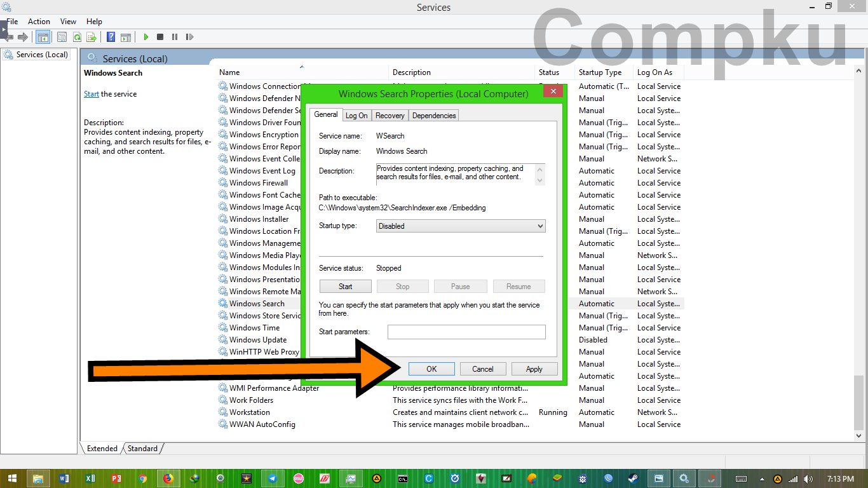The height and width of the screenshot is (488, 868).
Task: Open Command Prompt from the taskbar
Action: (x=403, y=478)
